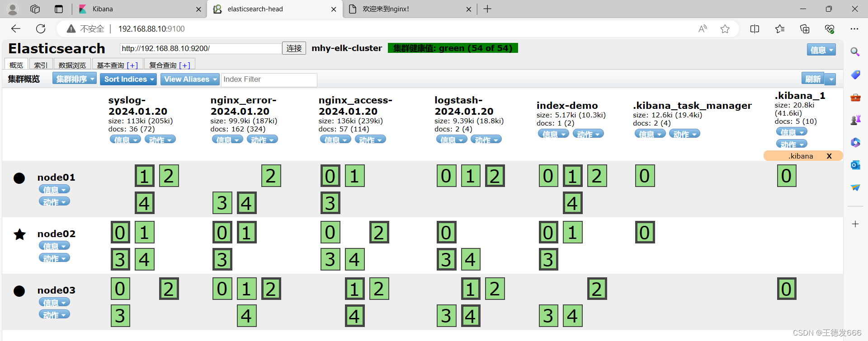Click the not secure warning icon

(x=71, y=29)
